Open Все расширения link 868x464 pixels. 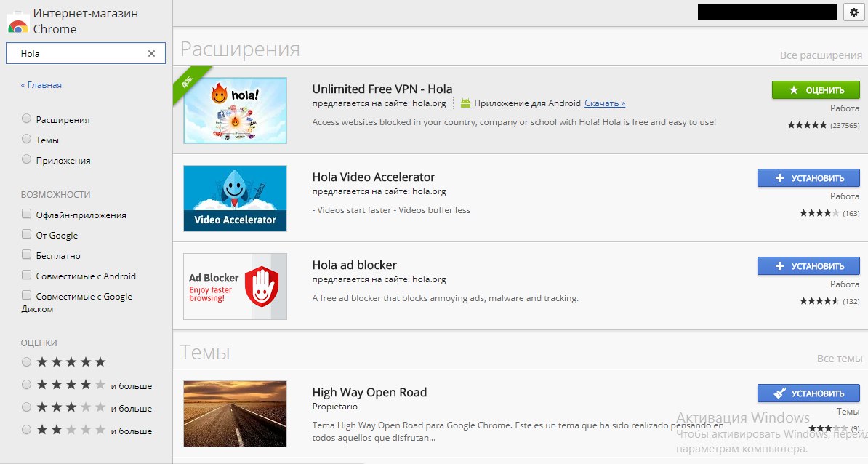[821, 55]
